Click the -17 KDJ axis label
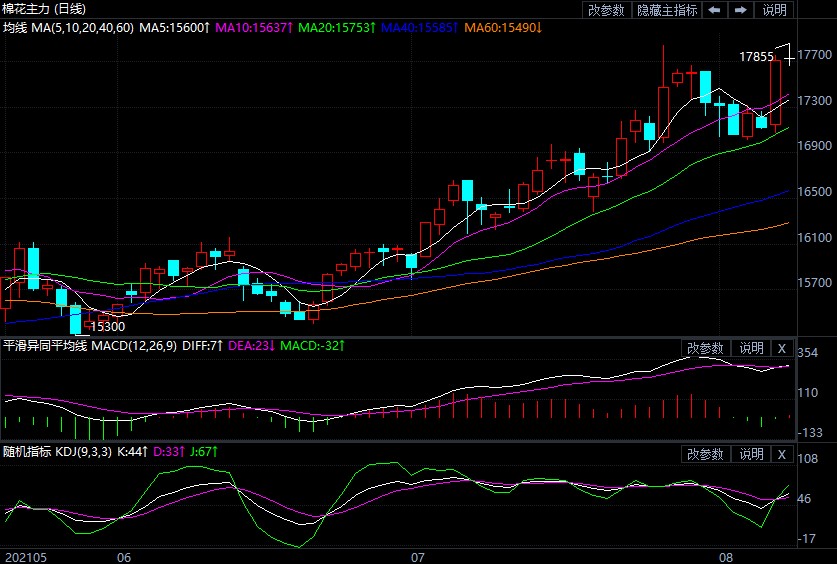The image size is (837, 564). pyautogui.click(x=807, y=538)
